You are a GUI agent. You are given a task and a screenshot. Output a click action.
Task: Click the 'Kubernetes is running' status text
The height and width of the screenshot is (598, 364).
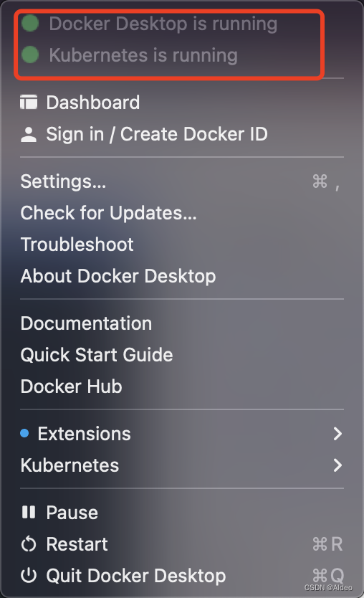pyautogui.click(x=143, y=55)
